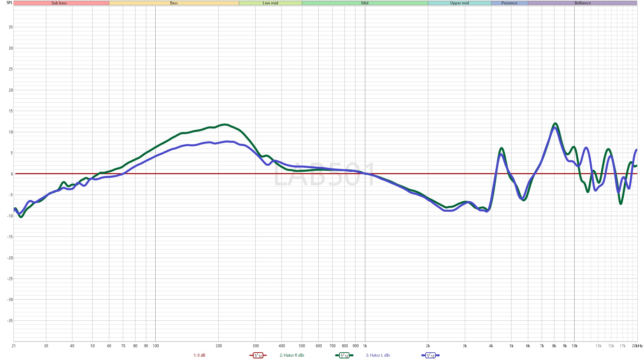Click the 0 dB value on the SPL axis
Screen dimensions: 644x359
click(x=12, y=174)
